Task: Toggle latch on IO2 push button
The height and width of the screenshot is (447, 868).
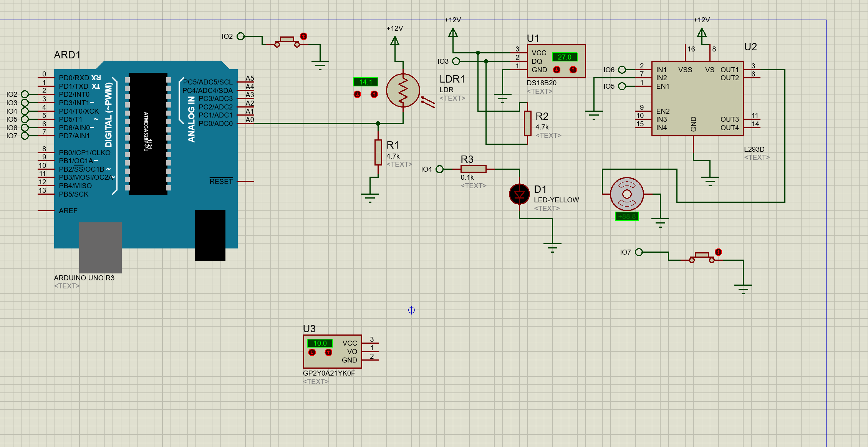Action: [303, 36]
